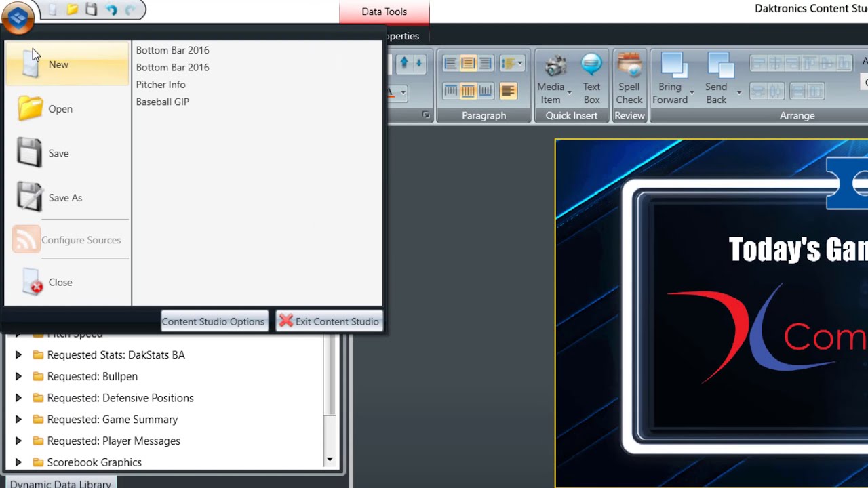Run Spell Check
Viewport: 868px width, 488px height.
tap(629, 79)
